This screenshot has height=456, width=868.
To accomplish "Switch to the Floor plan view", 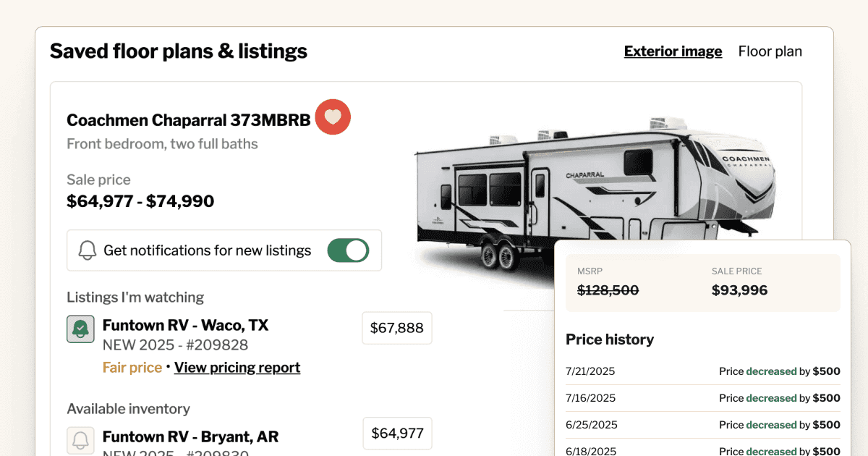I will pyautogui.click(x=770, y=51).
